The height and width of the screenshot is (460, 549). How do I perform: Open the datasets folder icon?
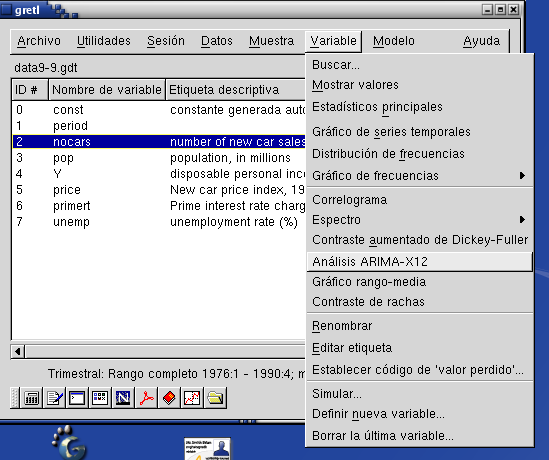click(x=215, y=398)
